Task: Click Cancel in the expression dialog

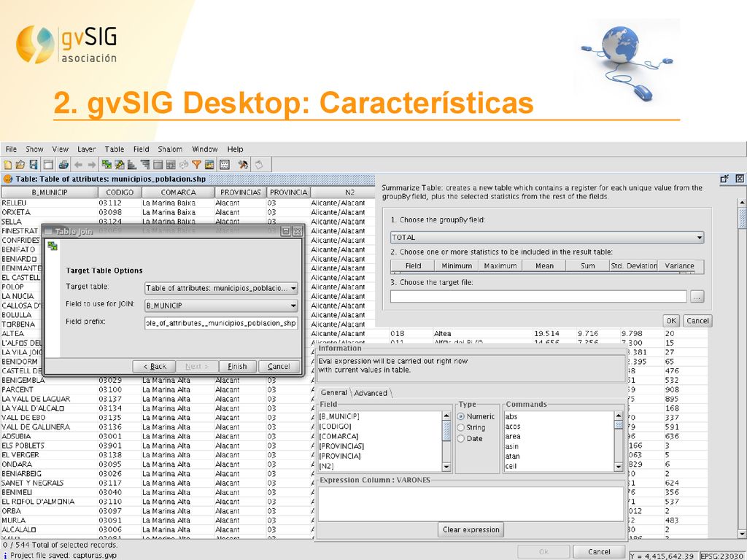Action: (599, 551)
